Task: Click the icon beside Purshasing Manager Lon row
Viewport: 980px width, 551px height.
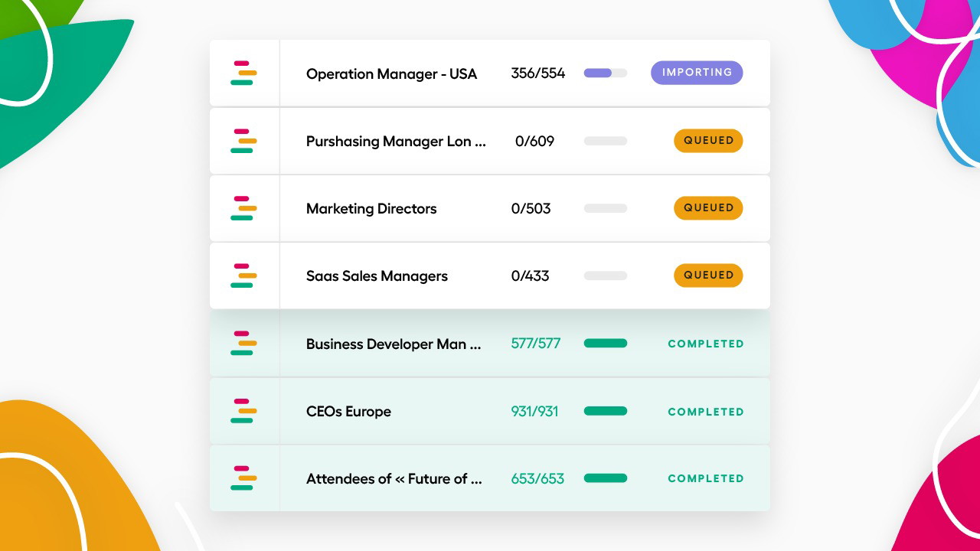Action: click(243, 141)
